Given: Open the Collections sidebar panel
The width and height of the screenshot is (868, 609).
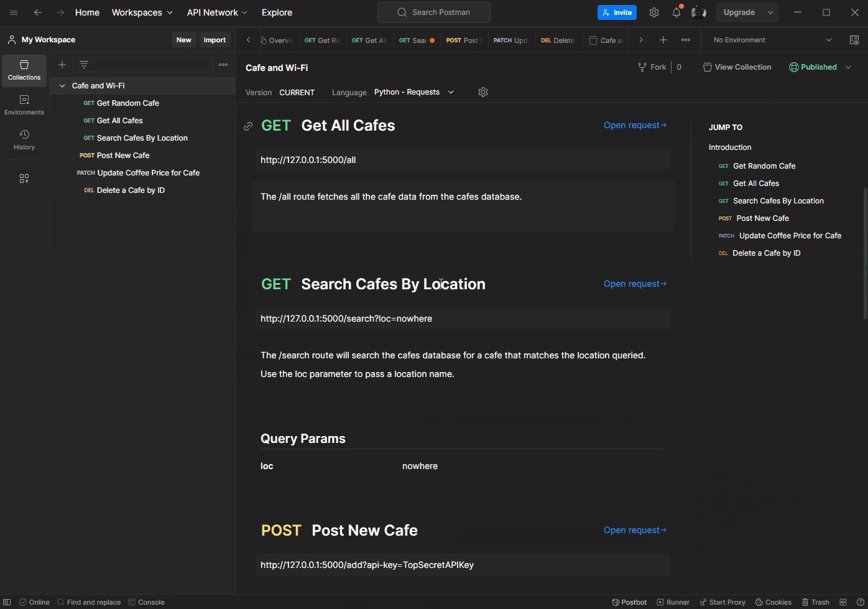Looking at the screenshot, I should [x=24, y=70].
